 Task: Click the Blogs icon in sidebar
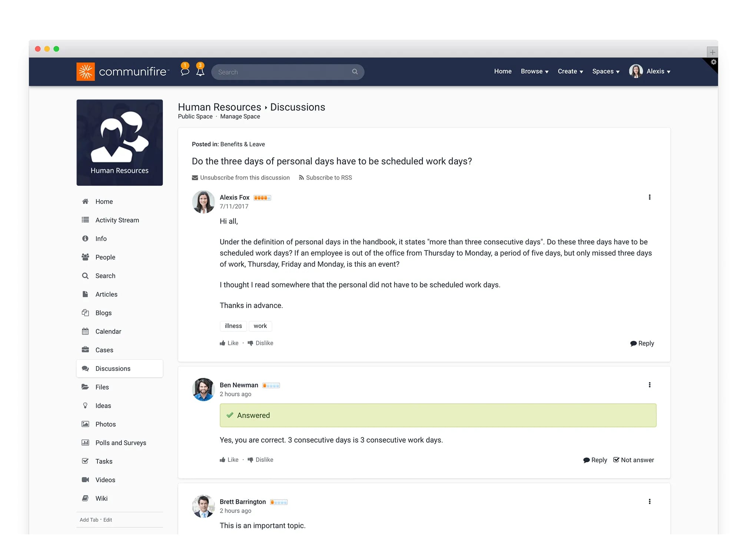click(85, 313)
